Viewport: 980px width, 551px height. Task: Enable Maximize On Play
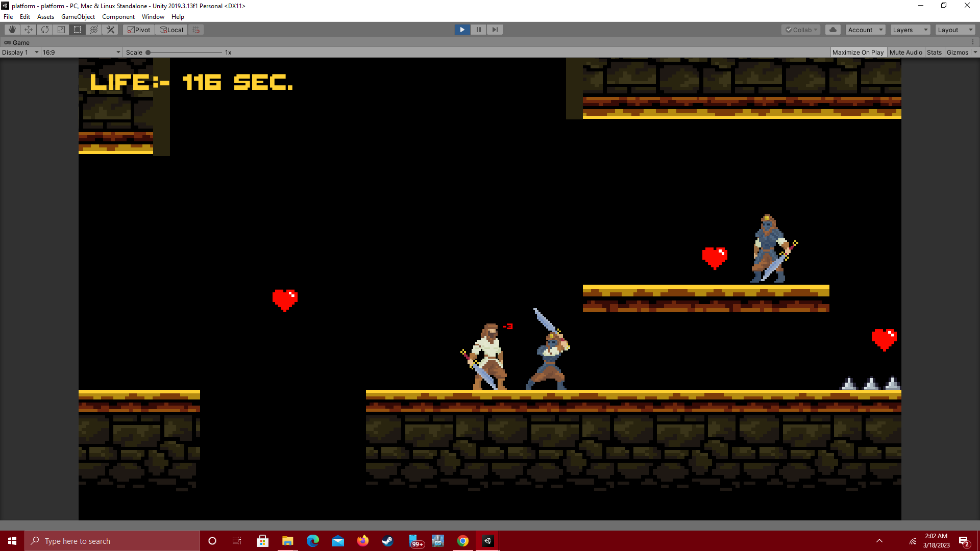pos(858,52)
